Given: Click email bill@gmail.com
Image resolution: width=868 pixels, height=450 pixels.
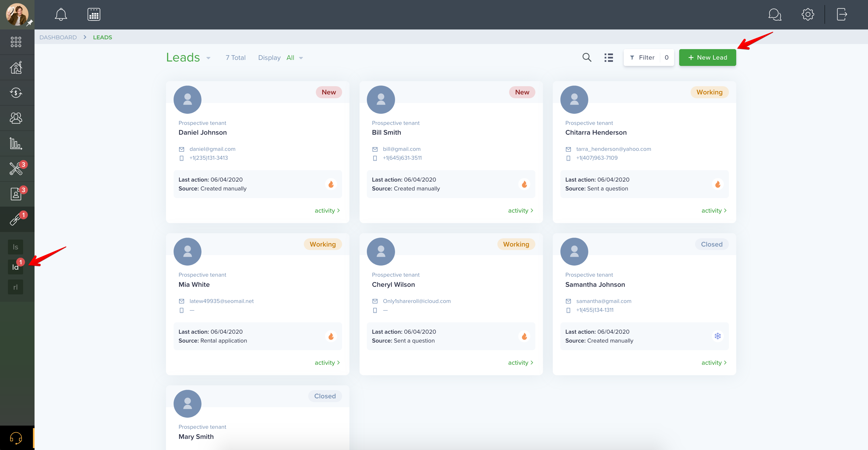Looking at the screenshot, I should click(402, 149).
